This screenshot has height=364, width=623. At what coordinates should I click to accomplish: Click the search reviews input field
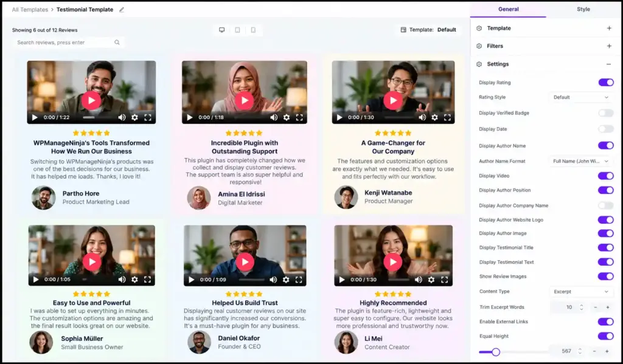(x=68, y=43)
